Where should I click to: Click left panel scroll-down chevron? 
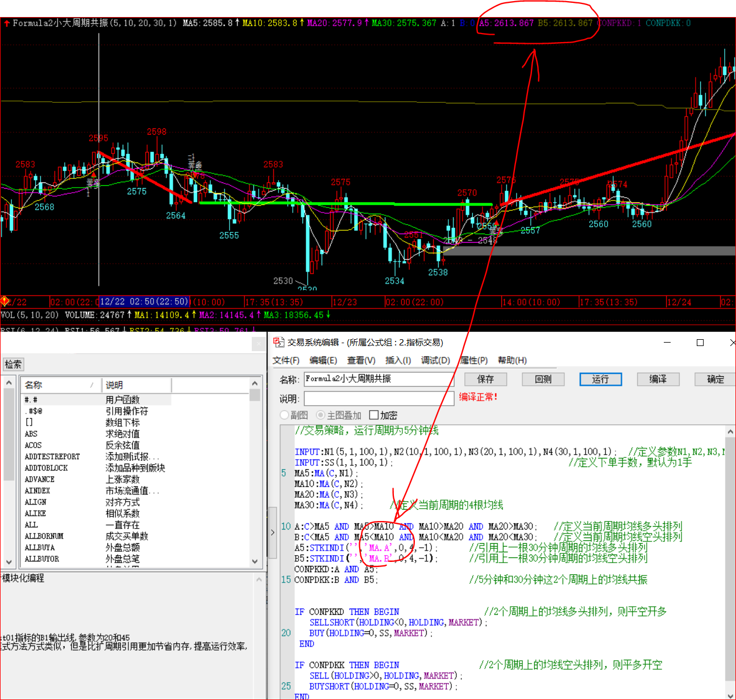9,561
